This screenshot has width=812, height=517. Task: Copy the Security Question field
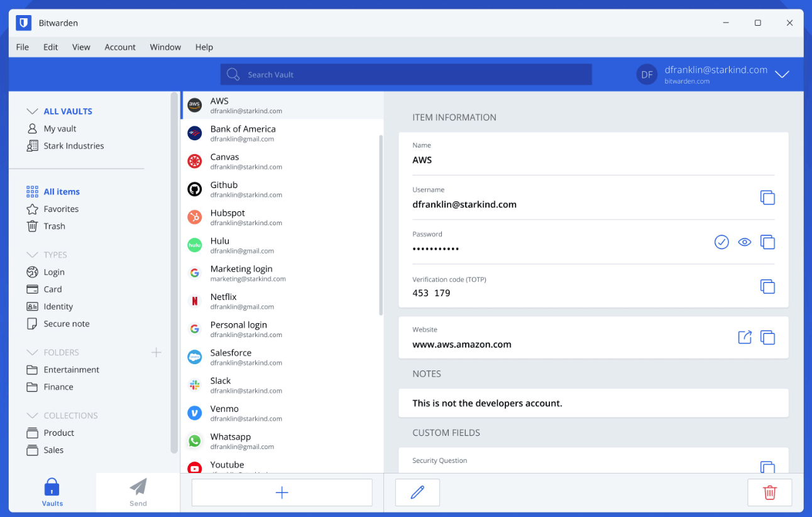(x=767, y=467)
